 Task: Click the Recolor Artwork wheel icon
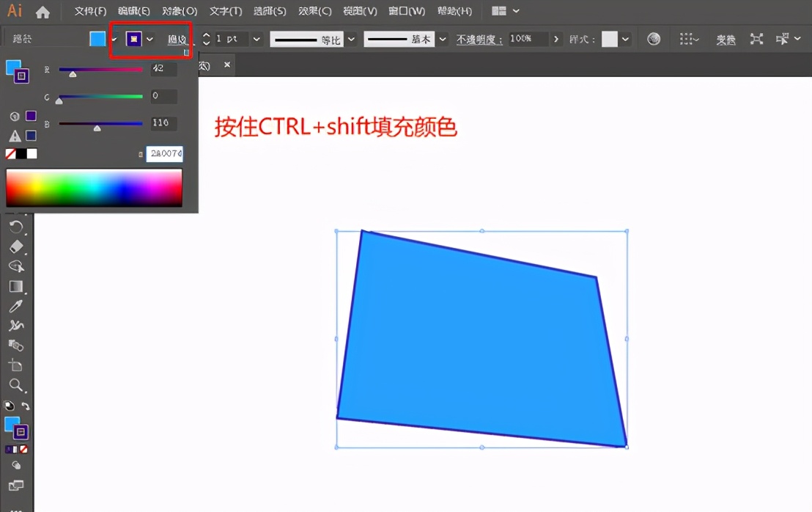point(654,39)
